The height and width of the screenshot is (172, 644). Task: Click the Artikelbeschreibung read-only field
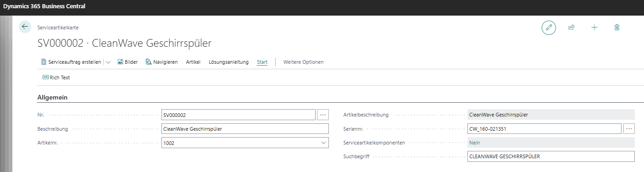click(x=551, y=115)
